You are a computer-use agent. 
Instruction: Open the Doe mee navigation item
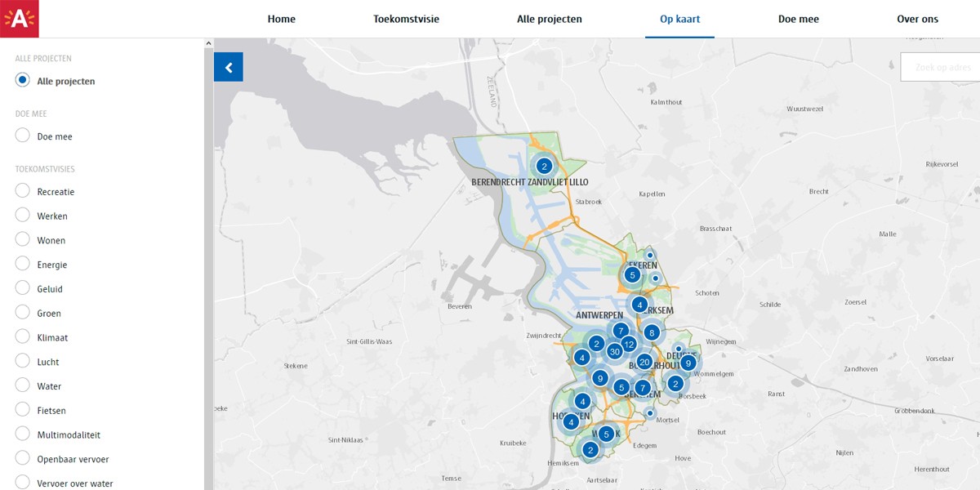[799, 19]
